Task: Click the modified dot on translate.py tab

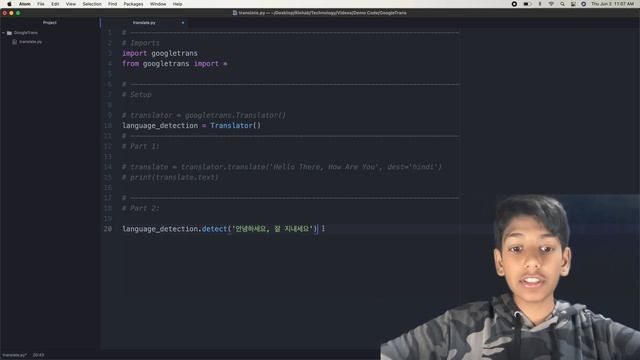Action: [183, 23]
